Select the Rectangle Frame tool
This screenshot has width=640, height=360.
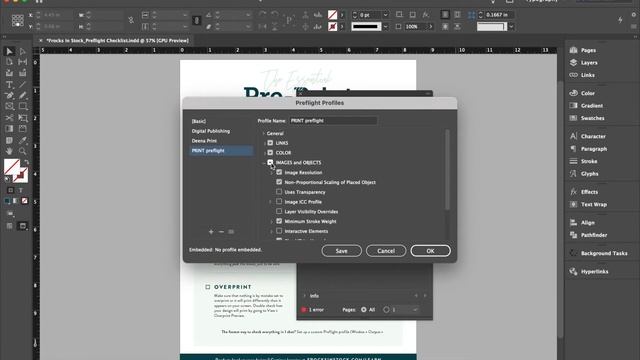(x=9, y=107)
